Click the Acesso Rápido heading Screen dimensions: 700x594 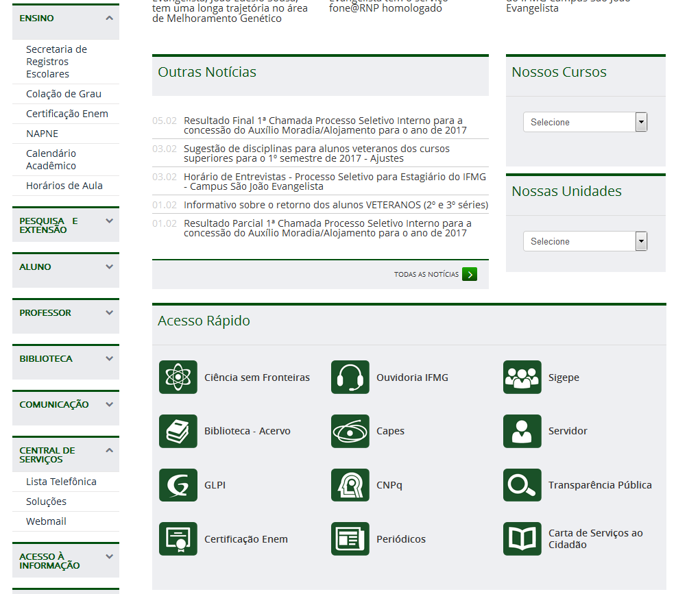(x=204, y=321)
